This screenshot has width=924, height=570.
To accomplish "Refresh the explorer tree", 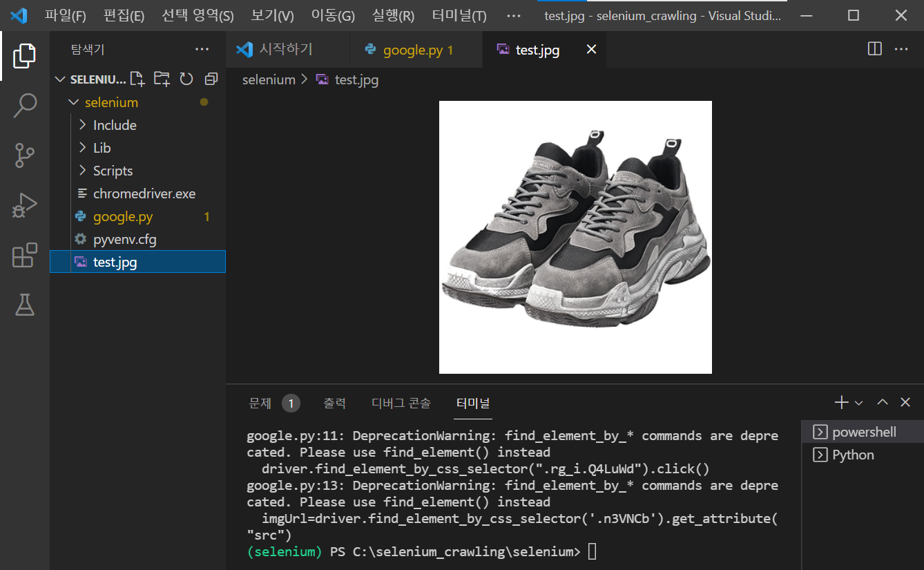I will pos(186,79).
